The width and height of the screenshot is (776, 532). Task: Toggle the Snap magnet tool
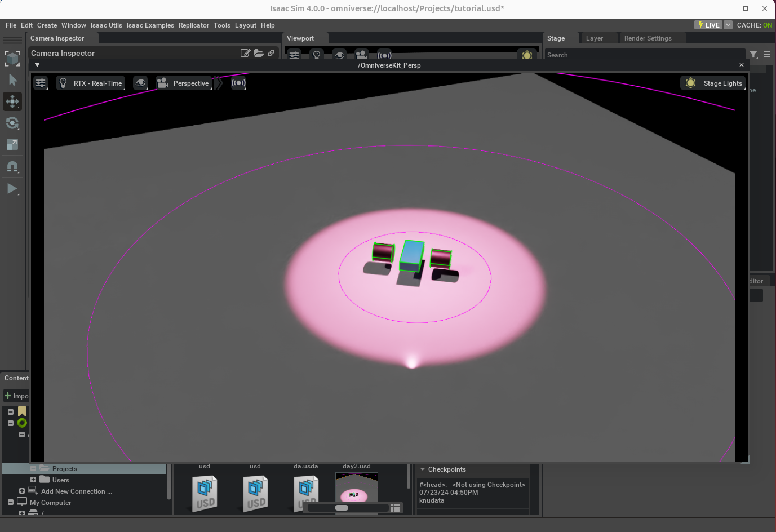(12, 167)
